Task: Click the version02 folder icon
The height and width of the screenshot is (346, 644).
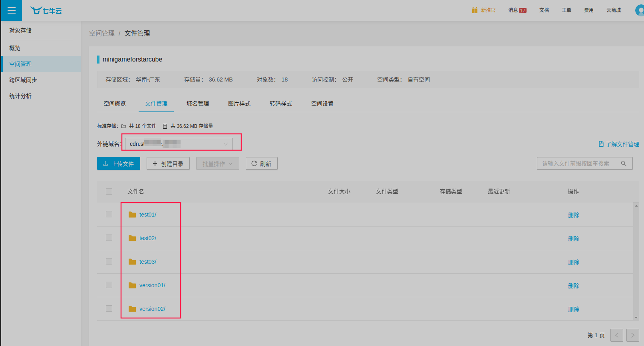Action: click(132, 309)
